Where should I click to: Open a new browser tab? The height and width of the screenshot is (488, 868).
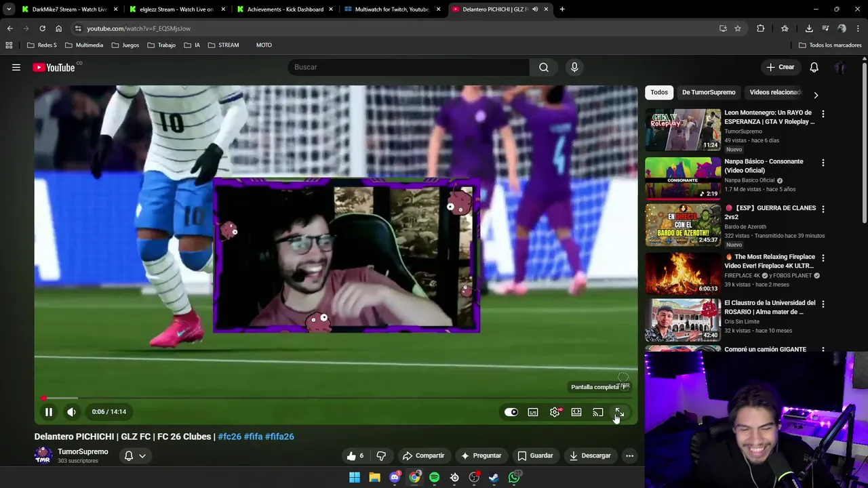click(x=562, y=9)
